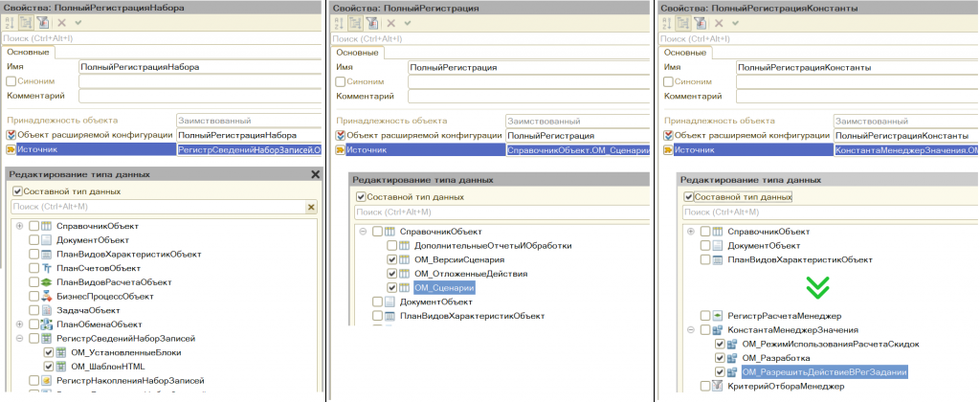Expand СправочникОбъект node in ПолныйРегистрацияНабора panel
The height and width of the screenshot is (402, 980).
point(19,226)
